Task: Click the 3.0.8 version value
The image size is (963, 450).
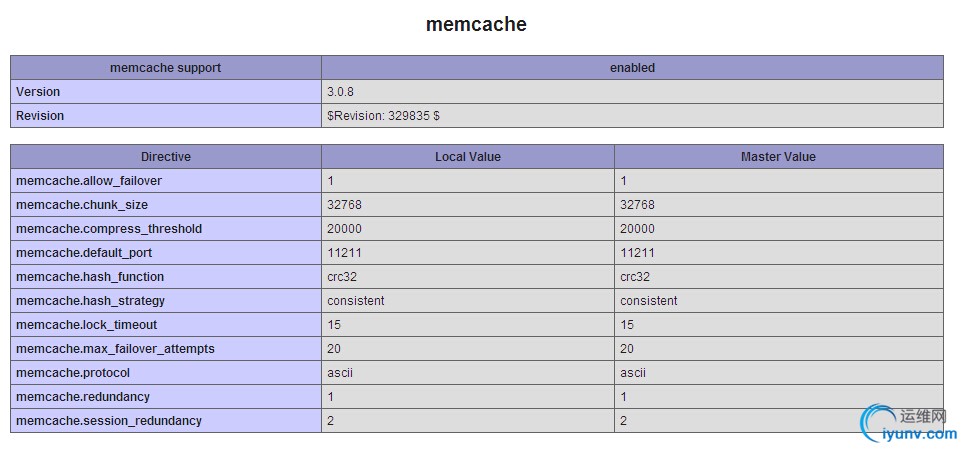Action: [340, 92]
